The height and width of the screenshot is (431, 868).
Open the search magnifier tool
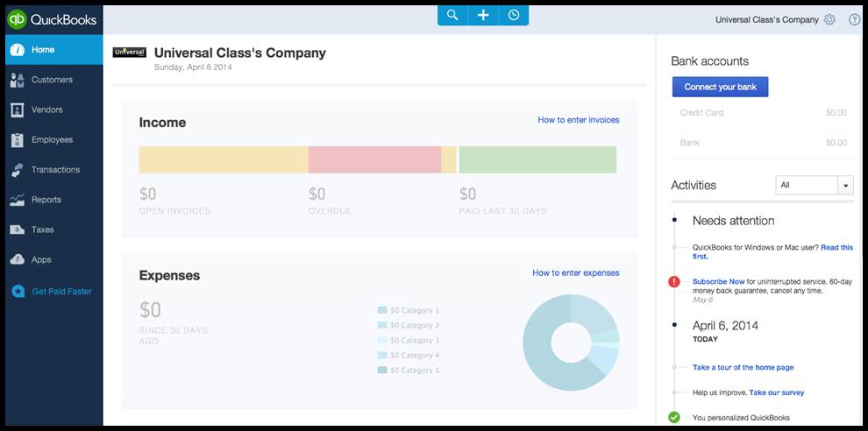point(452,16)
